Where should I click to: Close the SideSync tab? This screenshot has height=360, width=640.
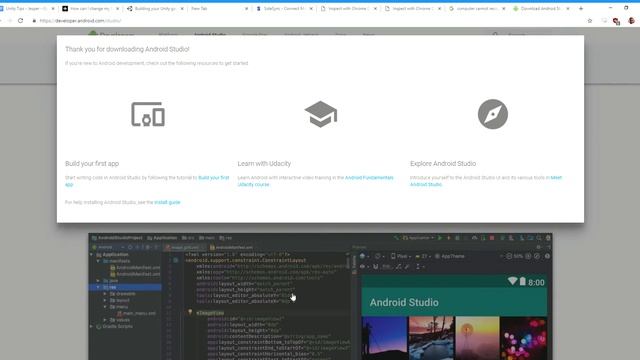311,9
